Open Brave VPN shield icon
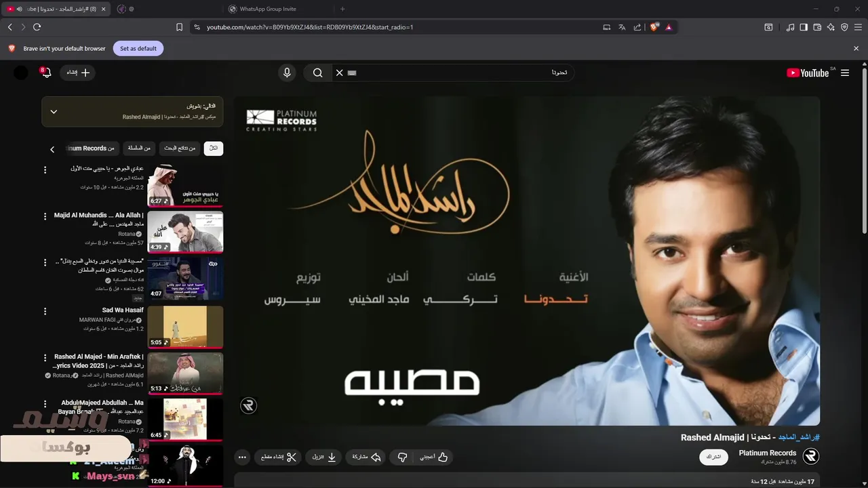Viewport: 868px width, 488px height. tap(844, 27)
